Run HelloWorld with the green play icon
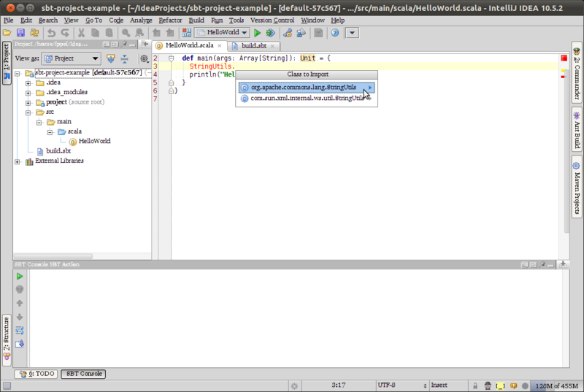 257,33
